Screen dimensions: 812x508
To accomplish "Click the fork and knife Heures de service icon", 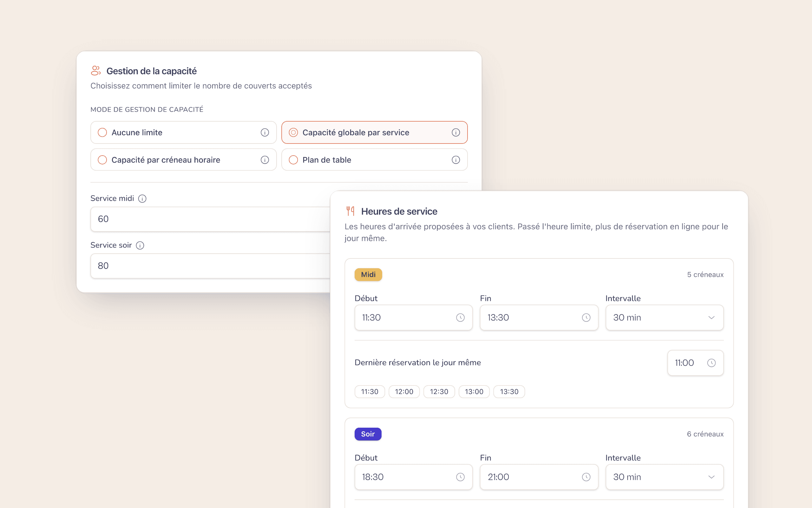I will tap(350, 211).
